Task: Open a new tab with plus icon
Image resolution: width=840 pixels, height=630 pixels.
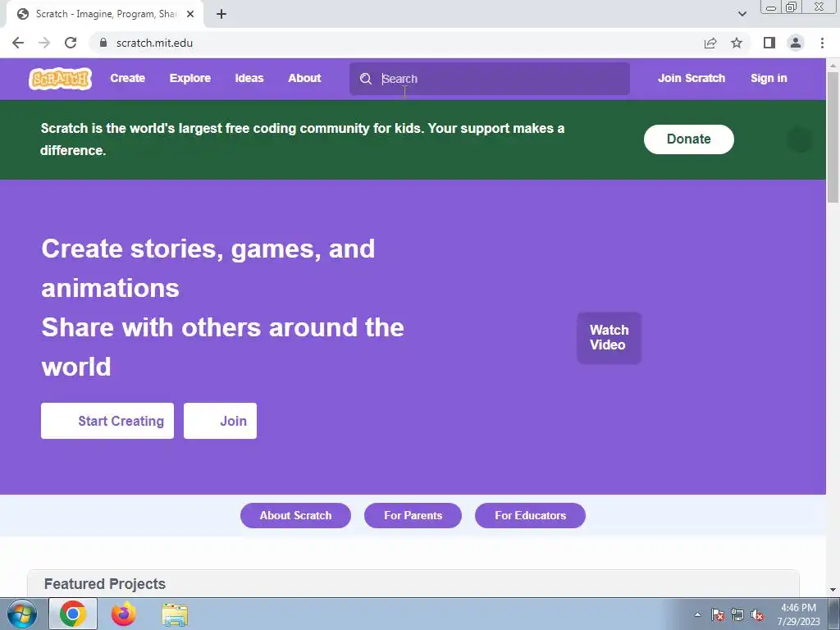Action: tap(221, 15)
